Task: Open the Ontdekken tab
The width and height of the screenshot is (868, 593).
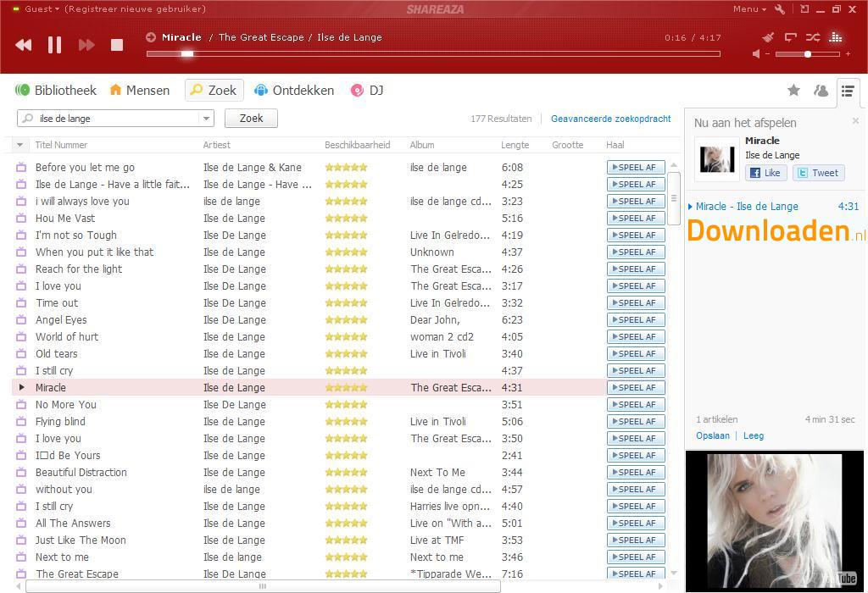Action: 294,90
